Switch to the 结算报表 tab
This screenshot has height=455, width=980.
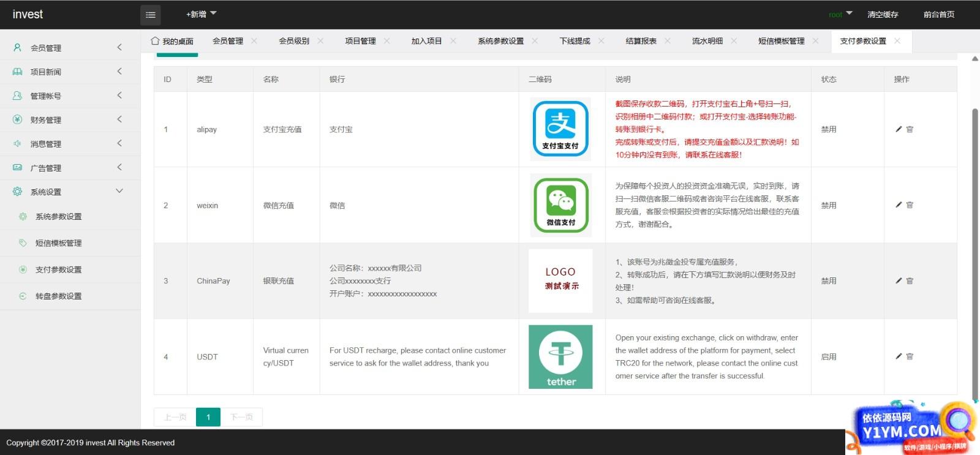pos(641,41)
